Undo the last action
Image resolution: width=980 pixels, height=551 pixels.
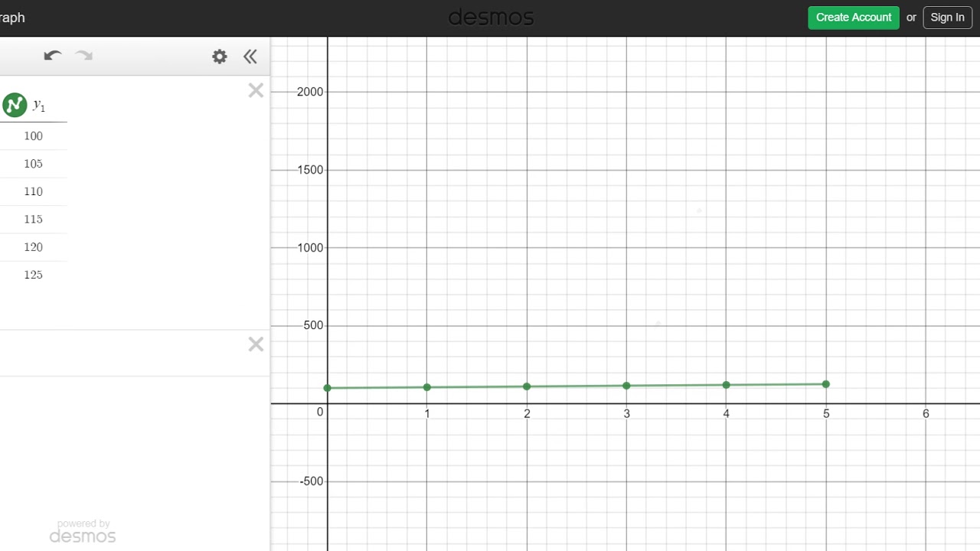pyautogui.click(x=53, y=56)
